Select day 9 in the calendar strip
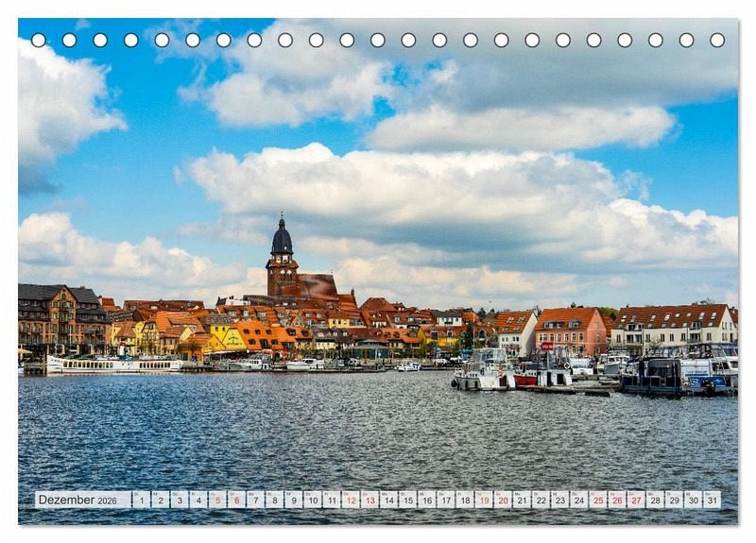The image size is (756, 543). (x=294, y=500)
